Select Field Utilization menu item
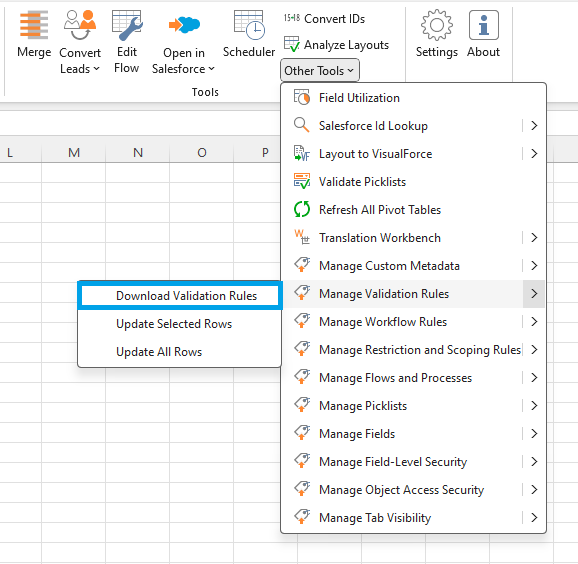 coord(413,98)
